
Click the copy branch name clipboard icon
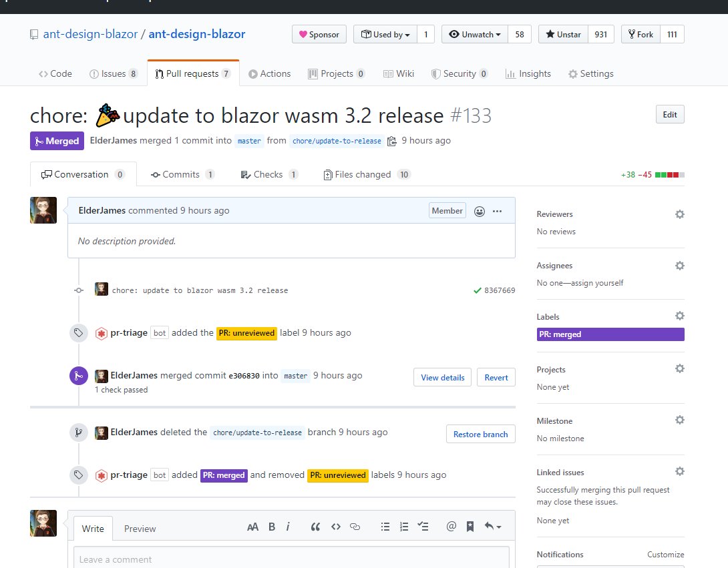coord(392,141)
